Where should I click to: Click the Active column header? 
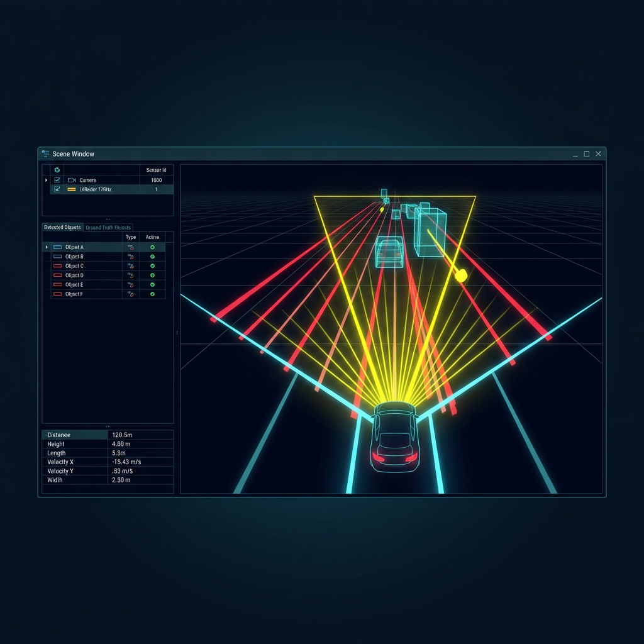(152, 237)
